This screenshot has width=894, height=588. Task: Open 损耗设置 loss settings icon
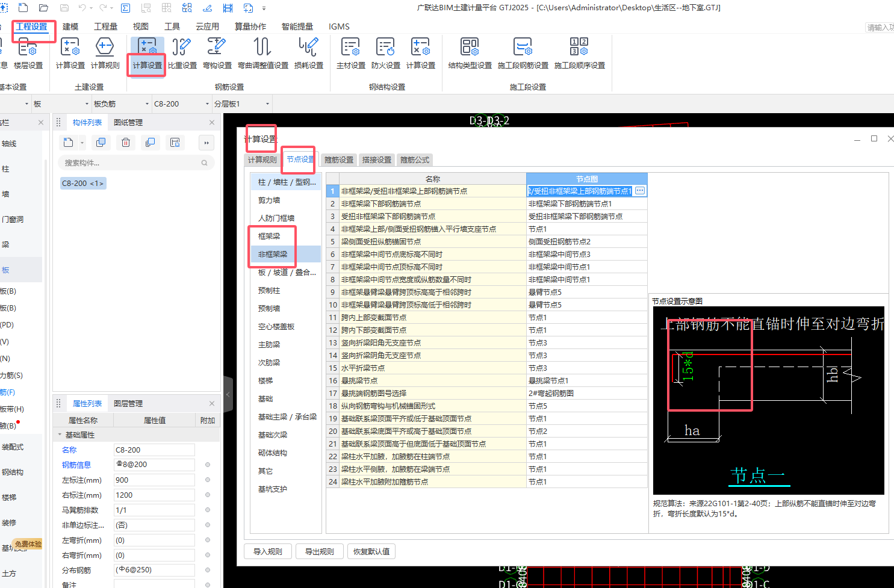(x=308, y=53)
